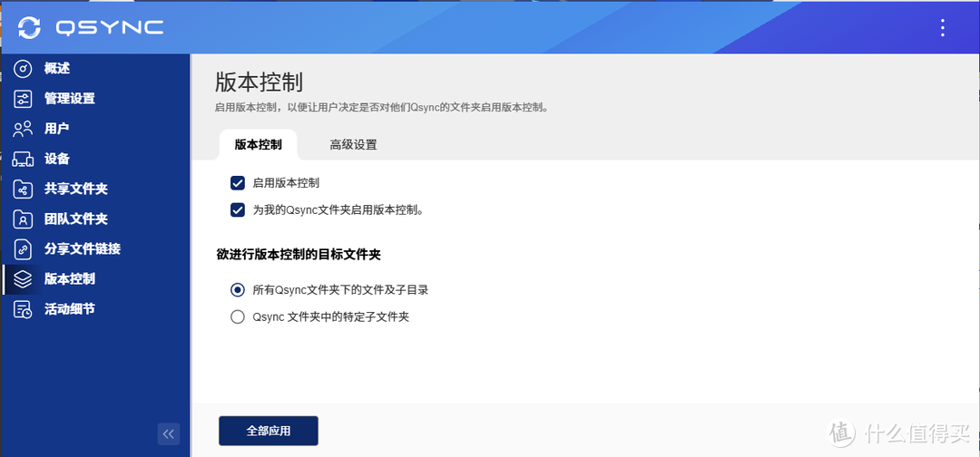Image resolution: width=980 pixels, height=457 pixels.
Task: Click the Qsync logo icon
Action: coord(29,27)
